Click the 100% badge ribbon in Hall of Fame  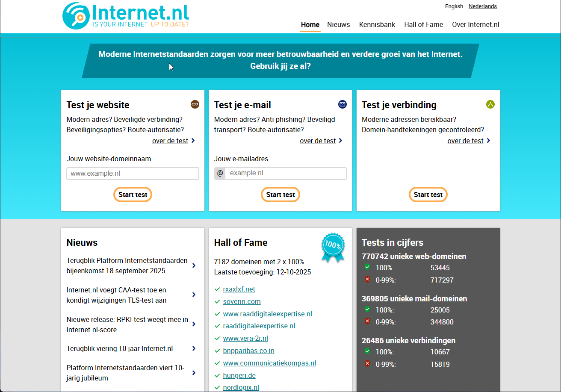pyautogui.click(x=333, y=247)
